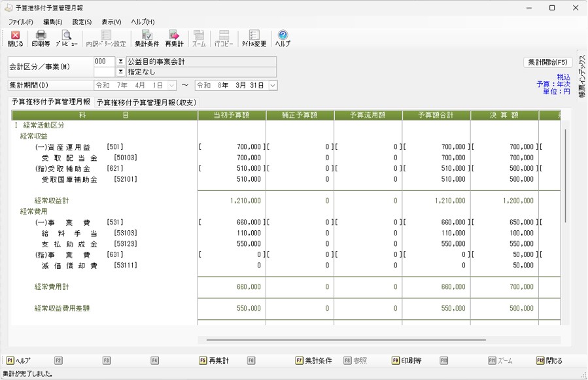Image resolution: width=588 pixels, height=380 pixels.
Task: Open the 設定(S) menu
Action: click(x=82, y=22)
